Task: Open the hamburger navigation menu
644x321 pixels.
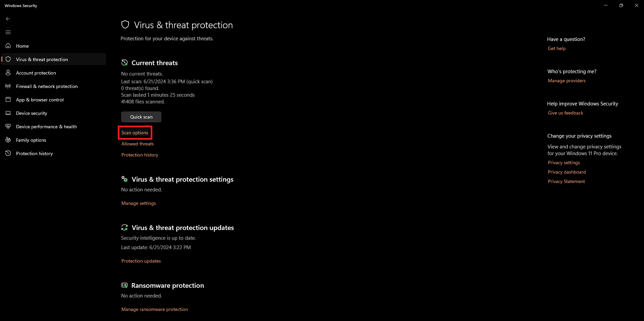Action: pos(8,32)
